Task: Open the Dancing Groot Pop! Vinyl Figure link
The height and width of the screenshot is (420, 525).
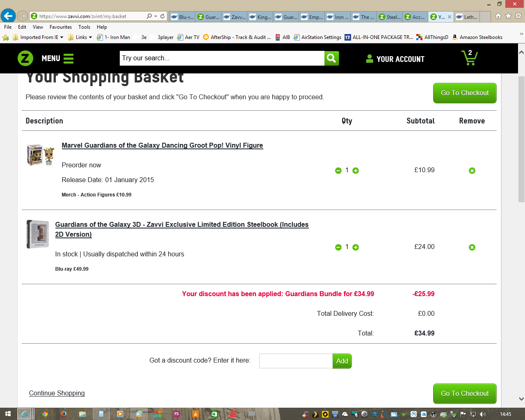Action: tap(162, 145)
